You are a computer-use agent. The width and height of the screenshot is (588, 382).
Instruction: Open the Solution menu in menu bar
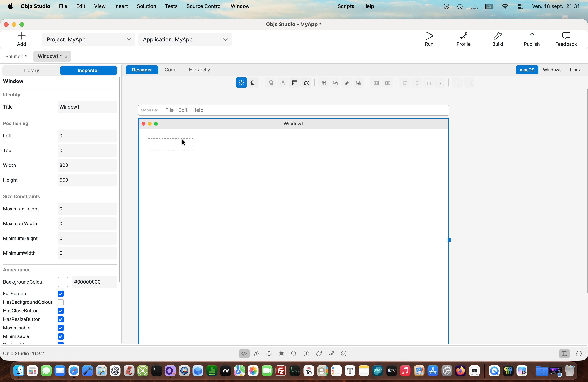point(146,6)
